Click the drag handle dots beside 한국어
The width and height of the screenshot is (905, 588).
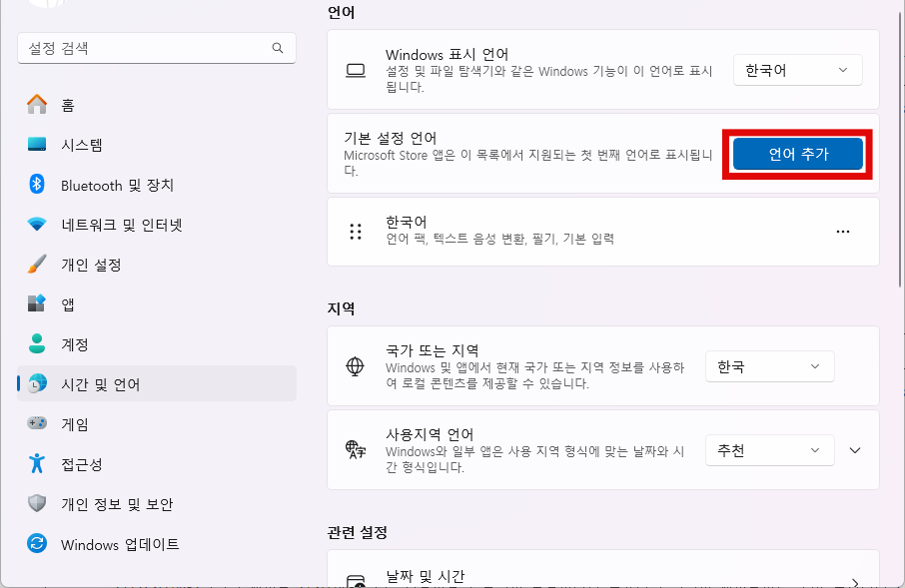pos(356,232)
